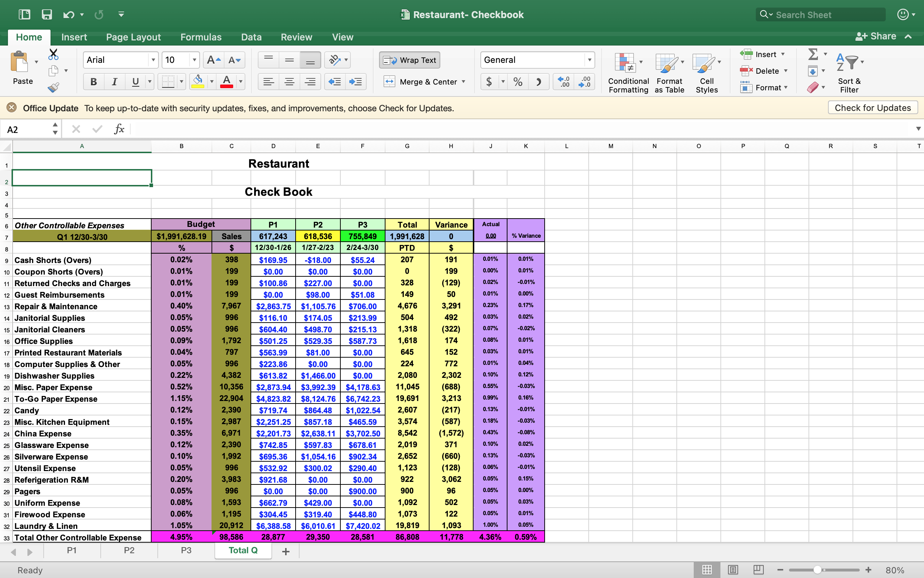This screenshot has height=578, width=924.
Task: Switch to the Data tab
Action: click(x=251, y=37)
